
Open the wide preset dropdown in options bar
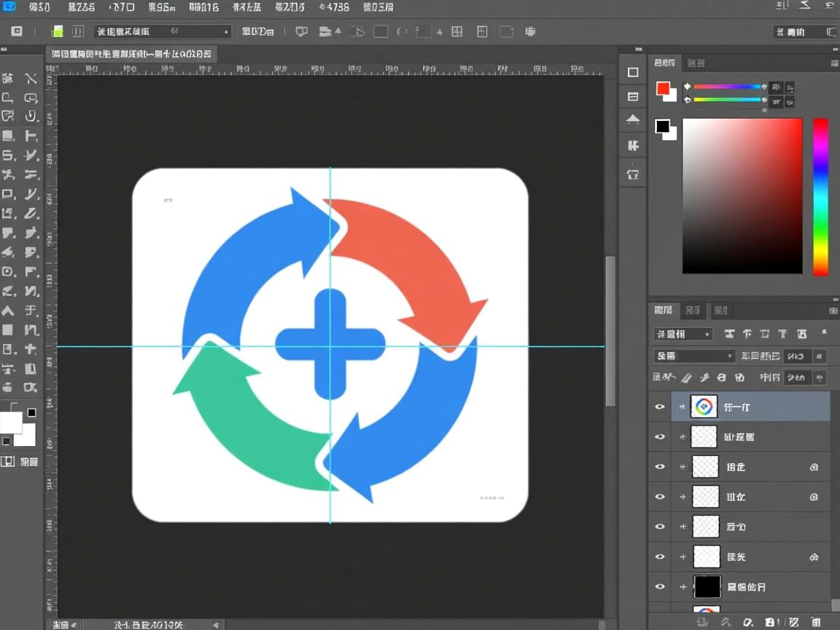(163, 31)
